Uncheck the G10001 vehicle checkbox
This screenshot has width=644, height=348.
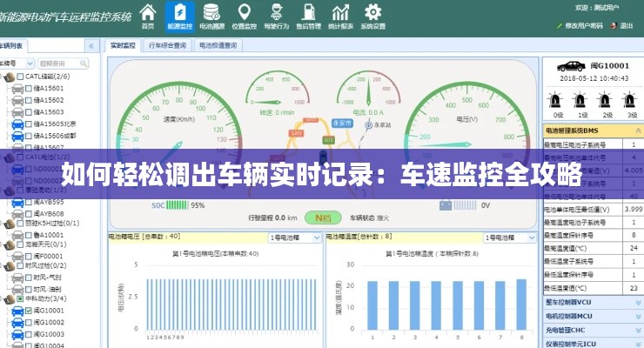coord(29,311)
